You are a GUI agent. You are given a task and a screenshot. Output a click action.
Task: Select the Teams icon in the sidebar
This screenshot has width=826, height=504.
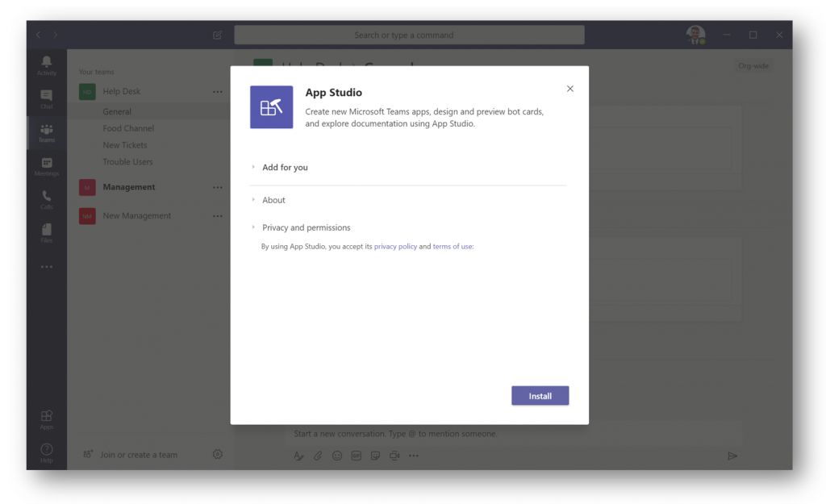46,133
